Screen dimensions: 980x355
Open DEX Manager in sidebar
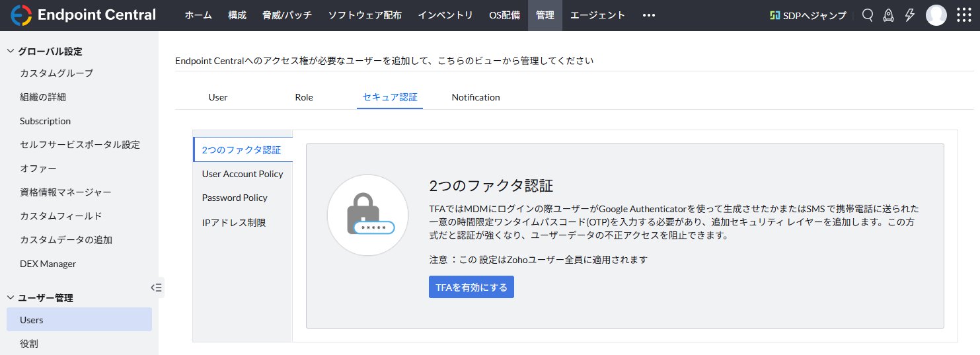[x=48, y=264]
